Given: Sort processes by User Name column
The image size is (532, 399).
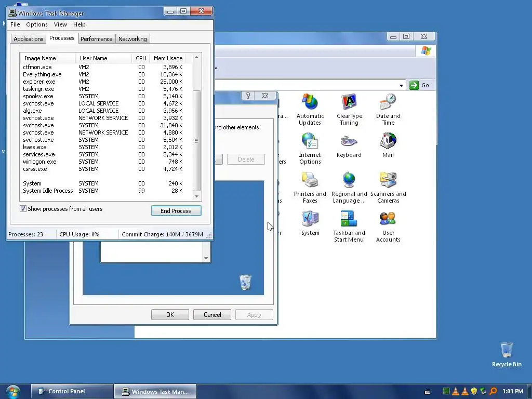Looking at the screenshot, I should tap(103, 58).
